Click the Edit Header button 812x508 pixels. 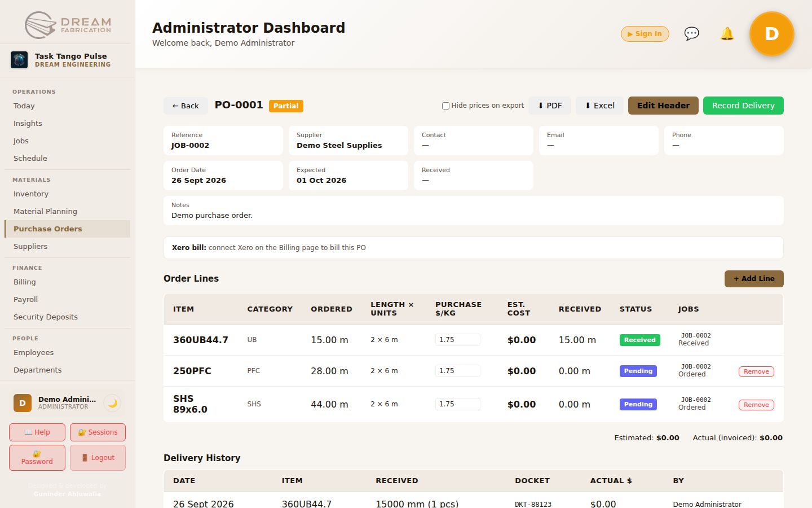point(663,106)
